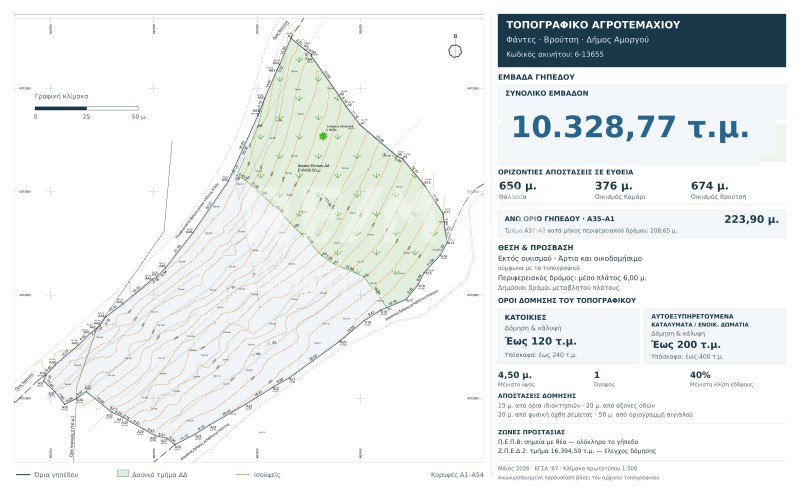800x487 pixels.
Task: Select the 223,90 μ. boundary length
Action: pos(751,219)
